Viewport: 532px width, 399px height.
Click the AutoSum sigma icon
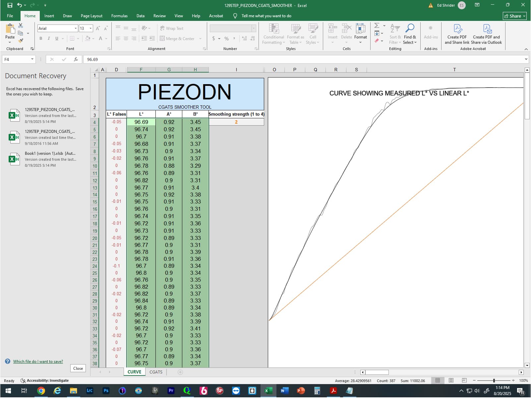pos(377,26)
